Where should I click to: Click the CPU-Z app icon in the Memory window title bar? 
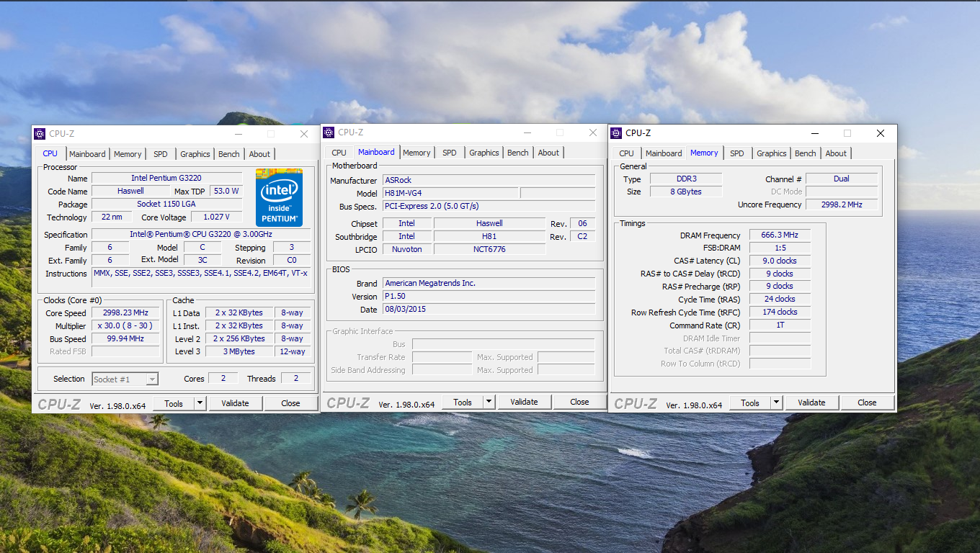616,132
